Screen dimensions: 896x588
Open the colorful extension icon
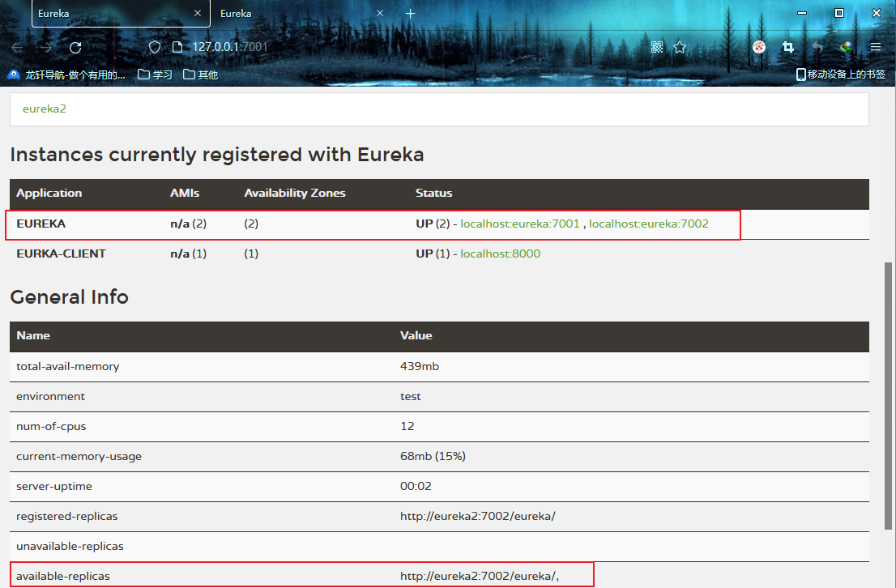pos(847,47)
